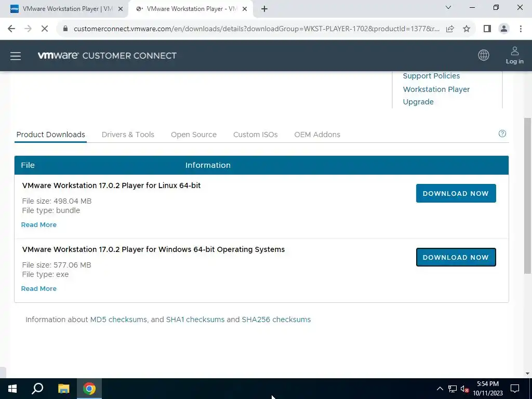View site info lock icon
The image size is (532, 399).
[x=65, y=29]
